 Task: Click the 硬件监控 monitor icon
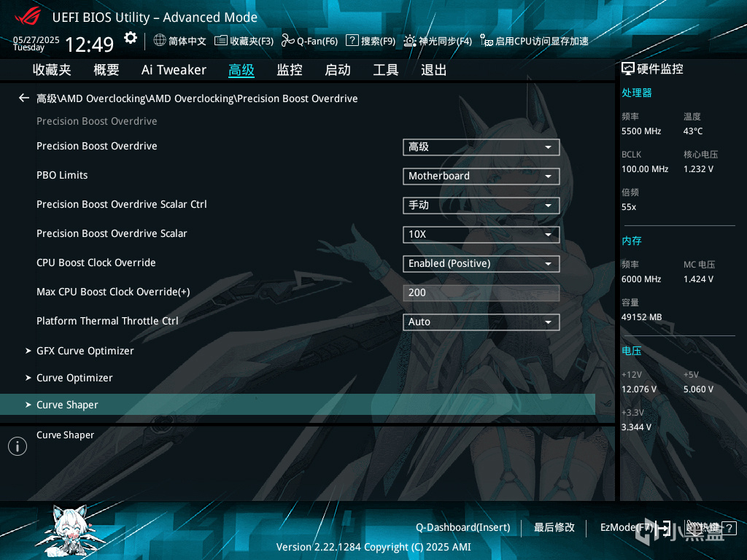tap(628, 69)
